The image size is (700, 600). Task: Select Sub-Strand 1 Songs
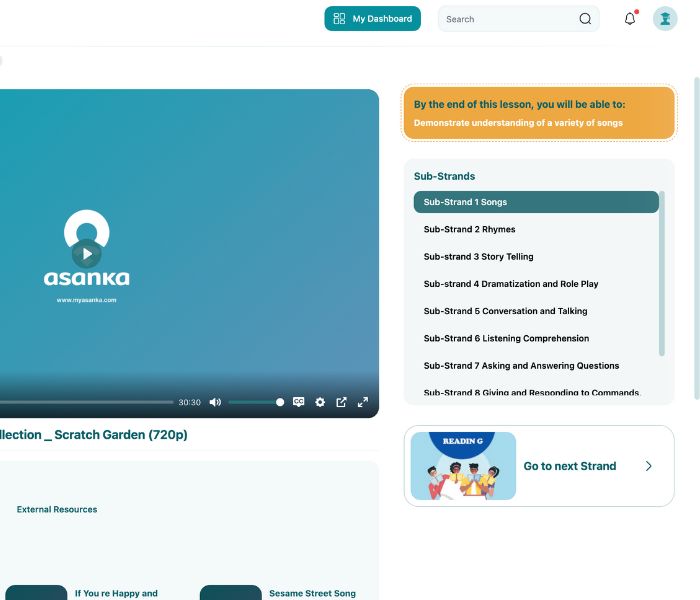click(535, 202)
